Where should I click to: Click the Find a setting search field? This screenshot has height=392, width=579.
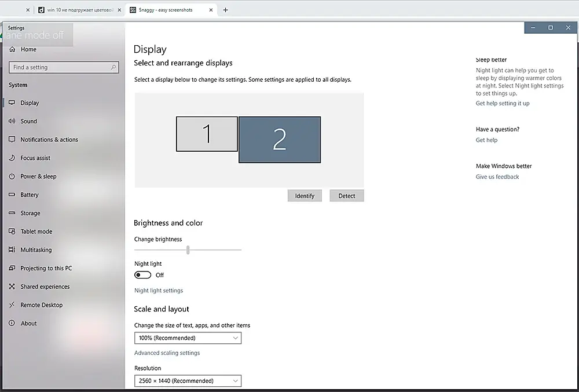64,67
